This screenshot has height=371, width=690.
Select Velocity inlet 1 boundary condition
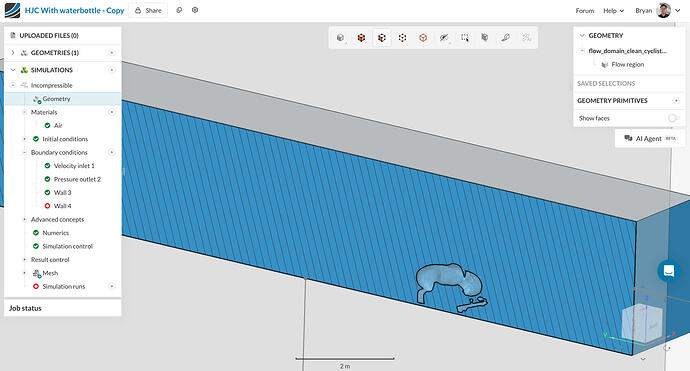tap(74, 166)
